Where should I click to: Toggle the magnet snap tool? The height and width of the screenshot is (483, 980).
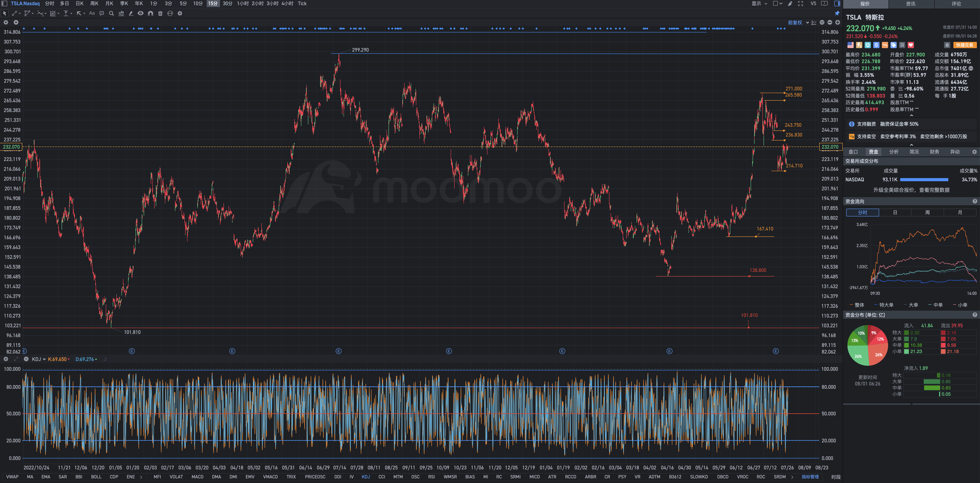pos(151,13)
